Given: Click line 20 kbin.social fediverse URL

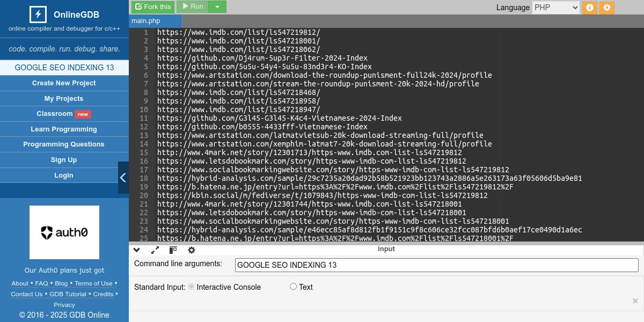Looking at the screenshot, I should tap(323, 195).
